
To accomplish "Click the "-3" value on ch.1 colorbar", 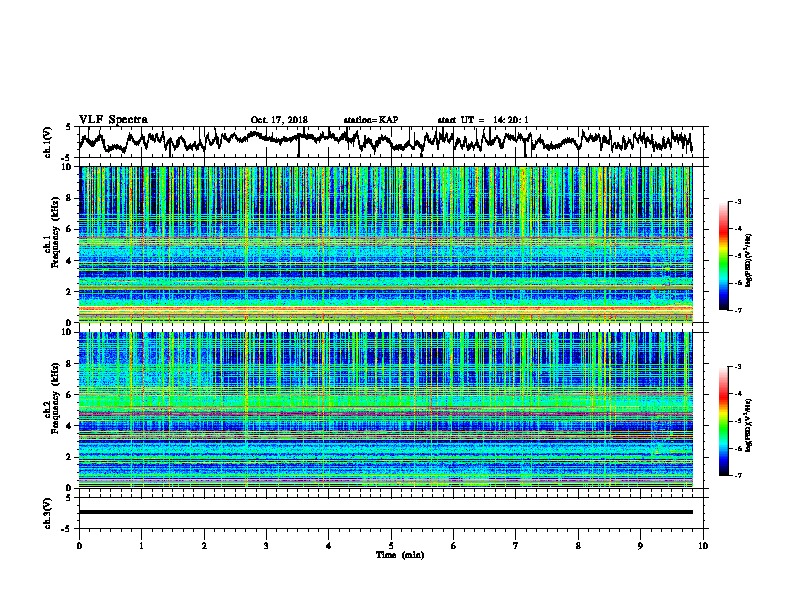I will coord(738,201).
